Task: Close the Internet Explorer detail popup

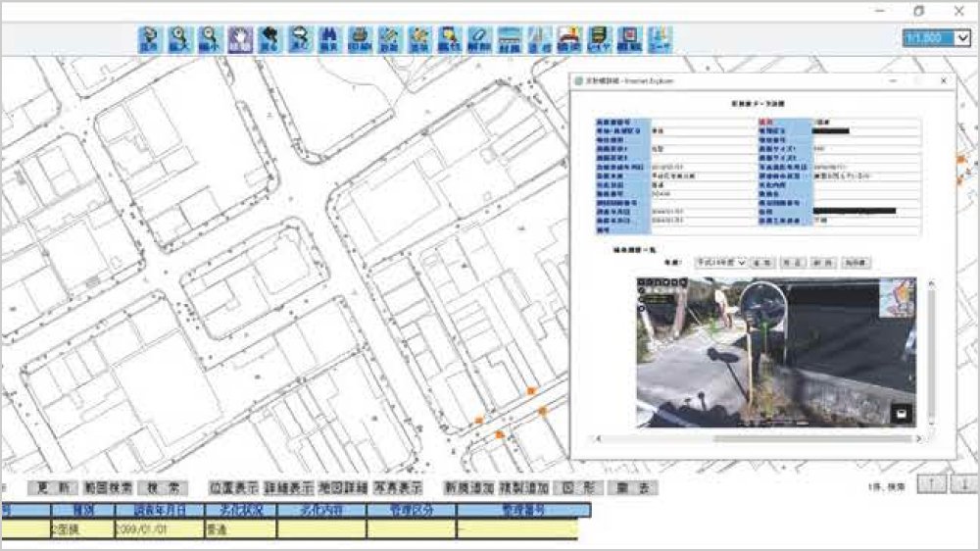Action: click(944, 80)
